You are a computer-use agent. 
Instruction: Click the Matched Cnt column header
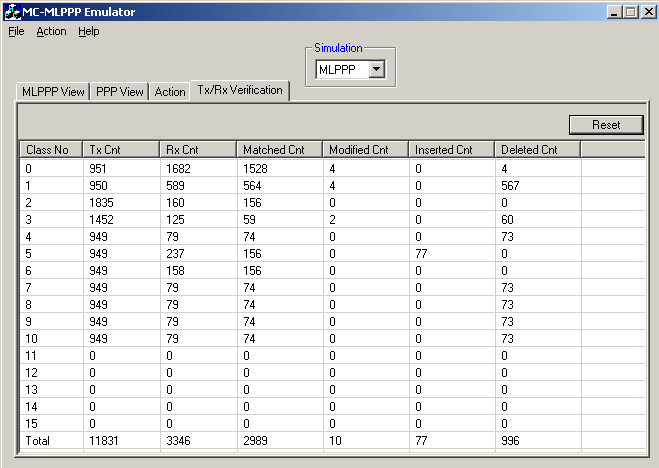click(x=279, y=150)
